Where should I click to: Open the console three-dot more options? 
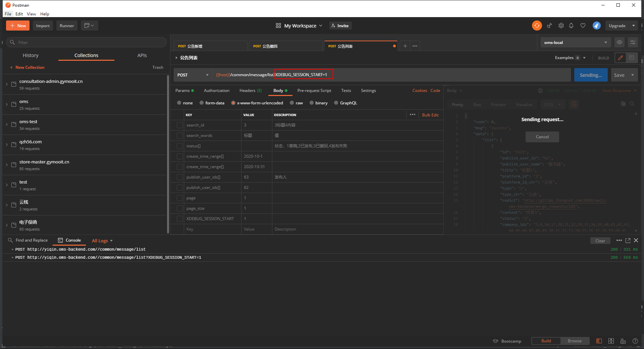tap(619, 240)
